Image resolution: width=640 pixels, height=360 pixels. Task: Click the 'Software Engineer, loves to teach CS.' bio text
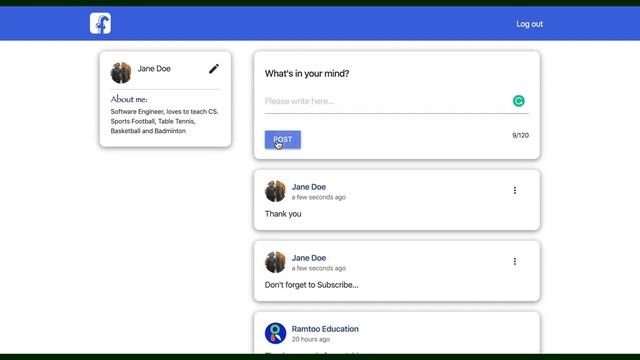[164, 111]
